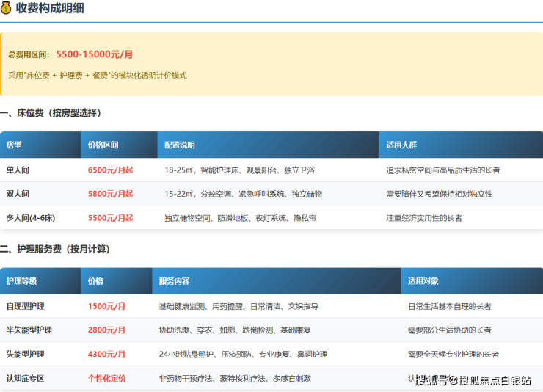Viewport: 543px width, 392px height.
Task: Click the 配置说明 column header
Action: click(x=180, y=145)
